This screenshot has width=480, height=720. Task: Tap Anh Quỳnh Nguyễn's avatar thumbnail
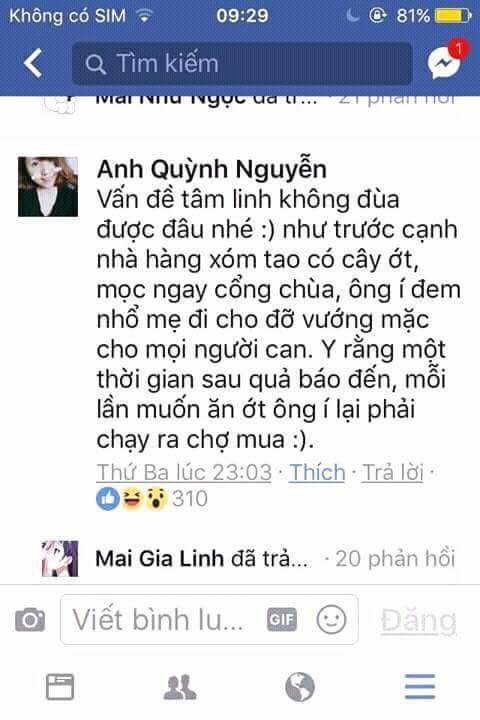pos(48,186)
